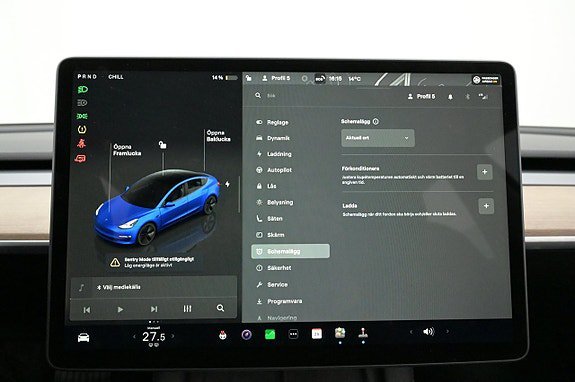Viewport: 575px width, 382px height.
Task: Open Profil 5 in the settings header
Action: 421,96
